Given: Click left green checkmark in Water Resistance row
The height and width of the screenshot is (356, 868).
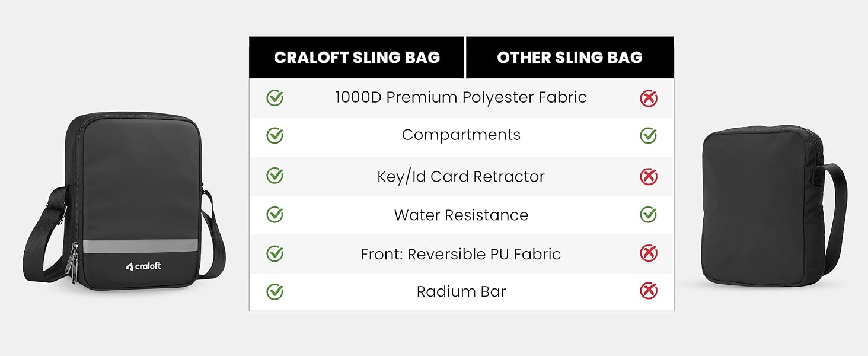Looking at the screenshot, I should pyautogui.click(x=275, y=215).
